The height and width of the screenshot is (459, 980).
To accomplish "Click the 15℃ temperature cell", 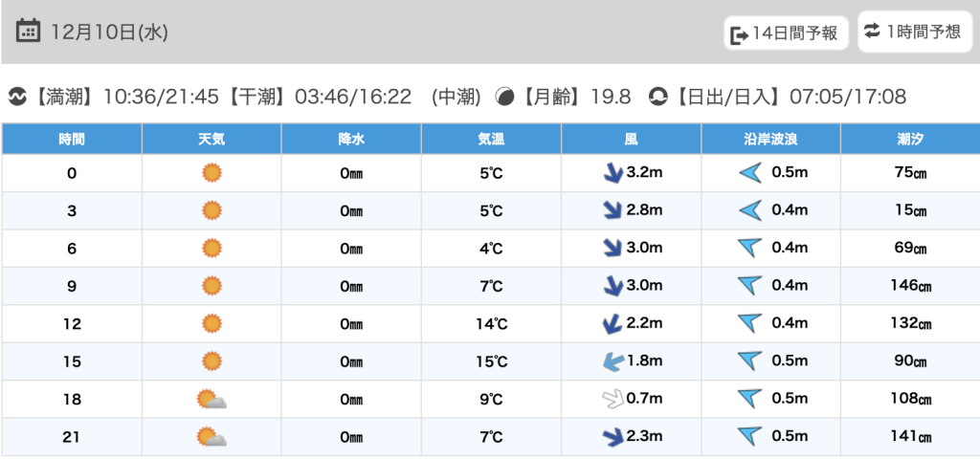I will [491, 361].
